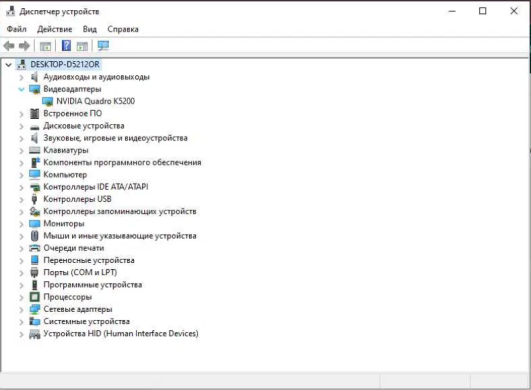Click the folder icon beside Системные устройства

pyautogui.click(x=35, y=321)
